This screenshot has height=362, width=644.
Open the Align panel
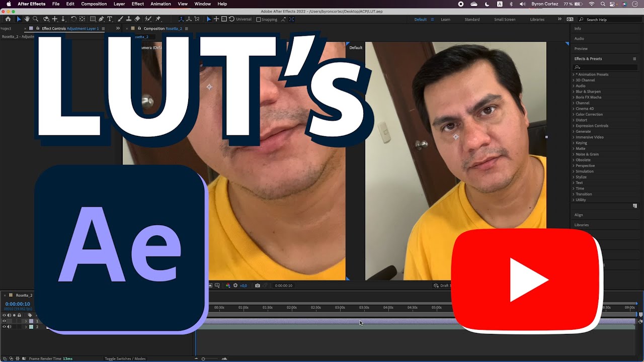579,215
